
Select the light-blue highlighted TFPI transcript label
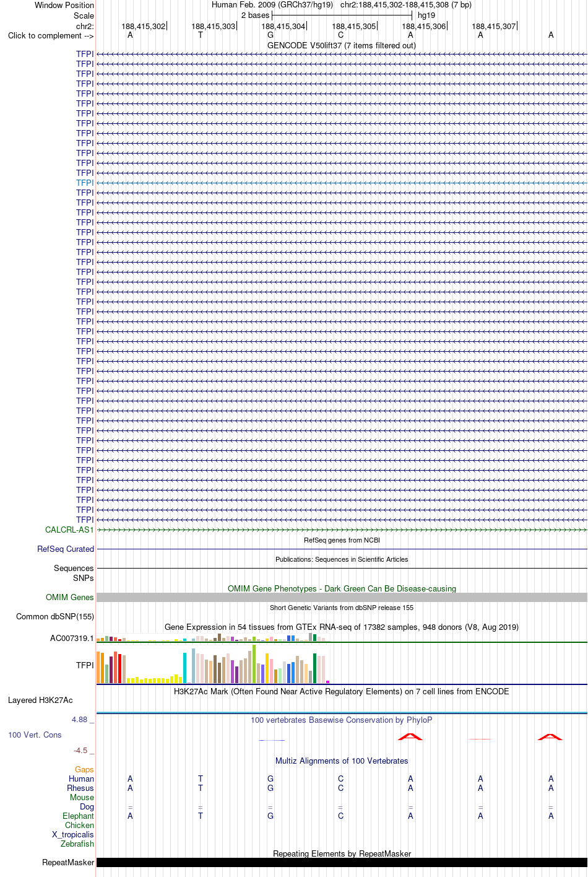pyautogui.click(x=85, y=183)
